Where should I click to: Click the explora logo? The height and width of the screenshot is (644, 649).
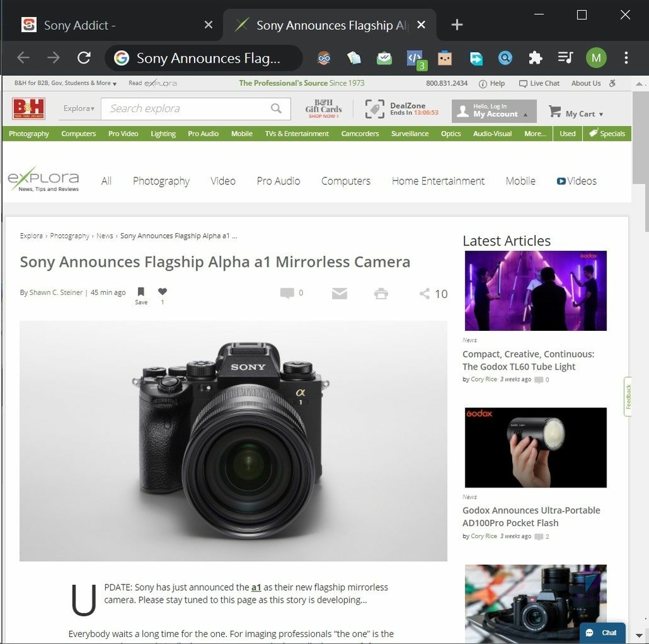click(x=44, y=179)
